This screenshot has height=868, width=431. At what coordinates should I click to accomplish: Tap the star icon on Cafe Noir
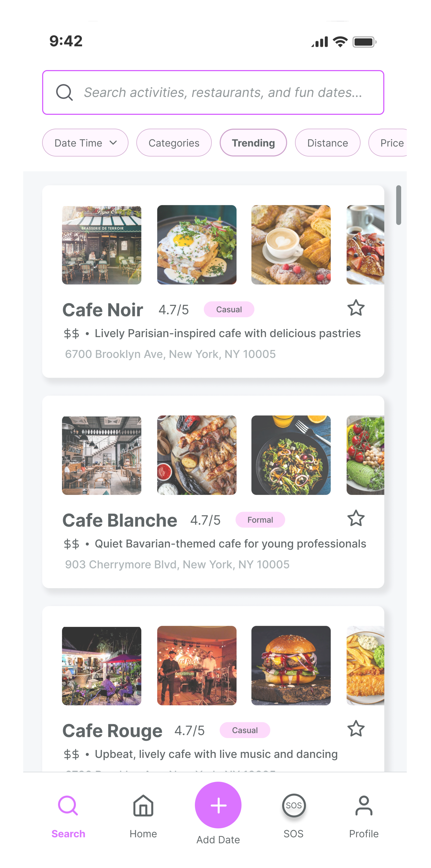pyautogui.click(x=356, y=308)
